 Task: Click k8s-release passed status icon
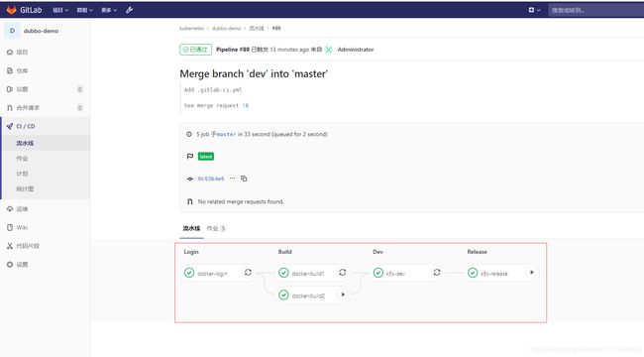click(473, 273)
